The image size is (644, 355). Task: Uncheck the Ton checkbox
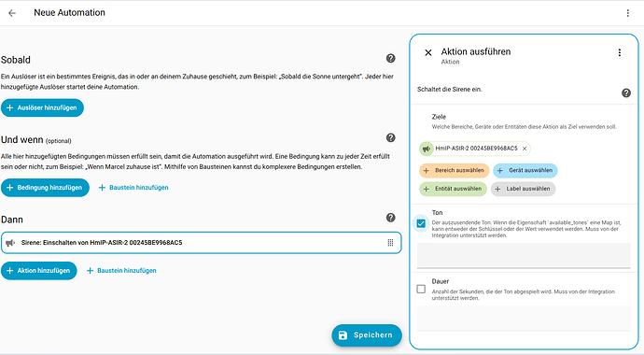click(421, 223)
